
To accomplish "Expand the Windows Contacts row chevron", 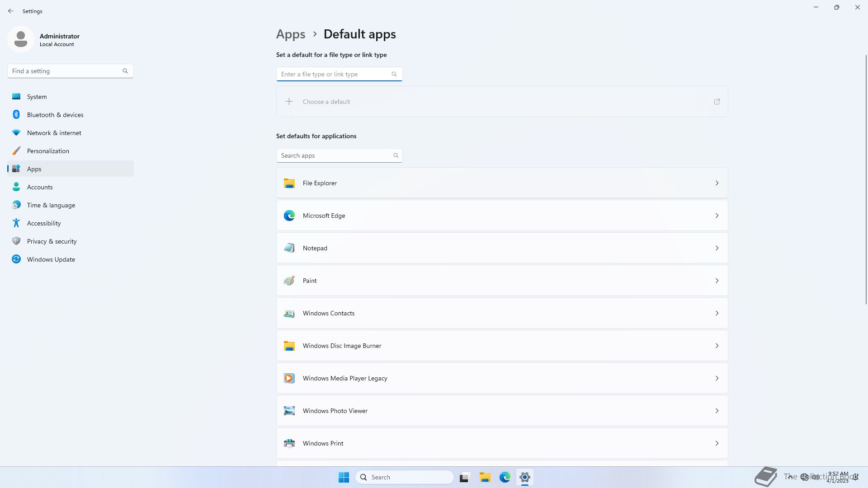I will pos(717,313).
